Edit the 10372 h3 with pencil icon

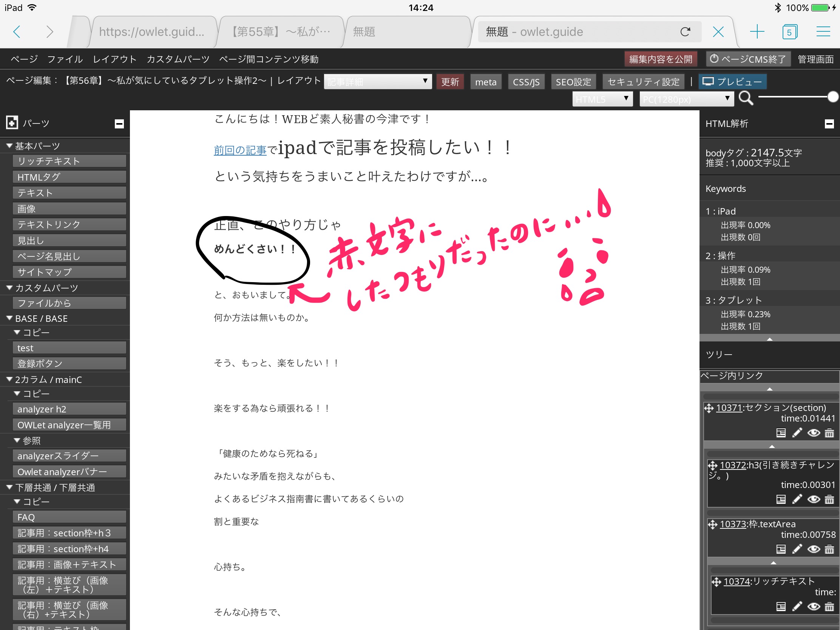coord(797,499)
